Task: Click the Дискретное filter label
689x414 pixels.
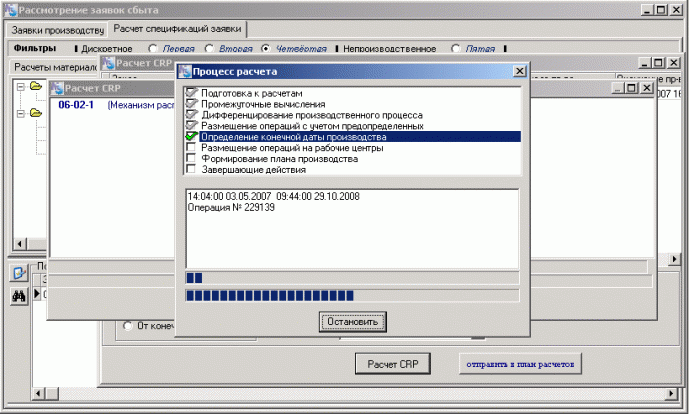Action: pyautogui.click(x=107, y=49)
